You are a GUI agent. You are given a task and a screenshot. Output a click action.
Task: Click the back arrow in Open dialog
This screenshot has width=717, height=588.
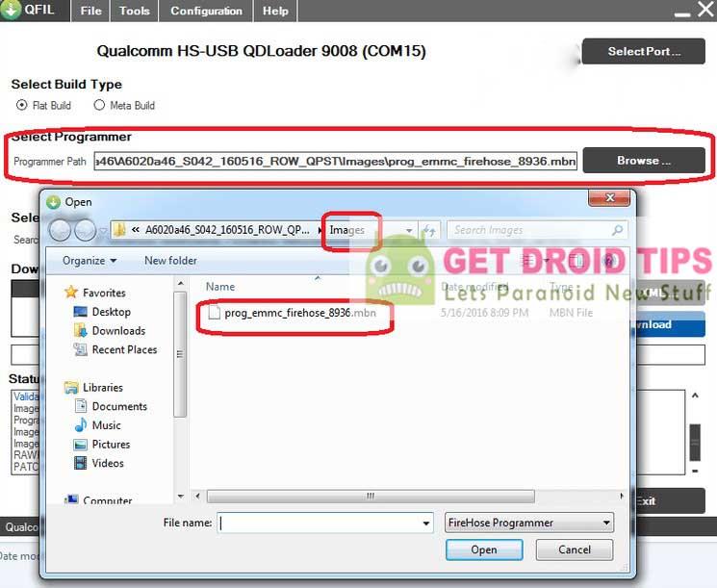[60, 231]
